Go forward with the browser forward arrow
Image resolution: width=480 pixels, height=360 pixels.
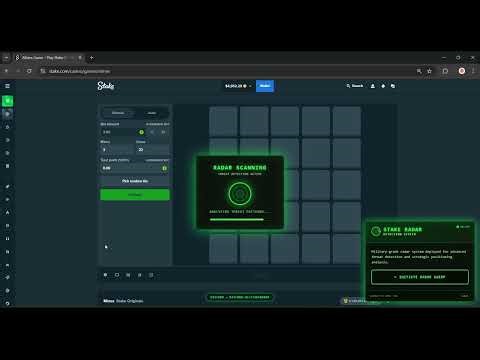click(18, 71)
